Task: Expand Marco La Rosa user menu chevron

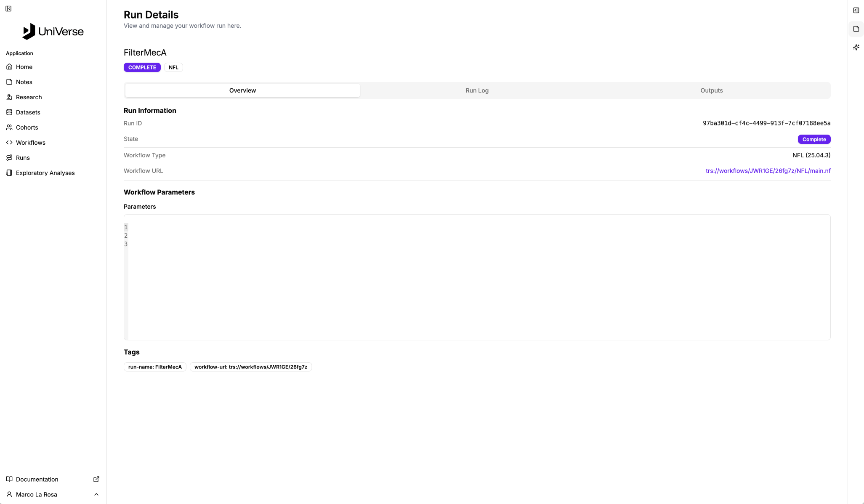Action: pos(96,494)
